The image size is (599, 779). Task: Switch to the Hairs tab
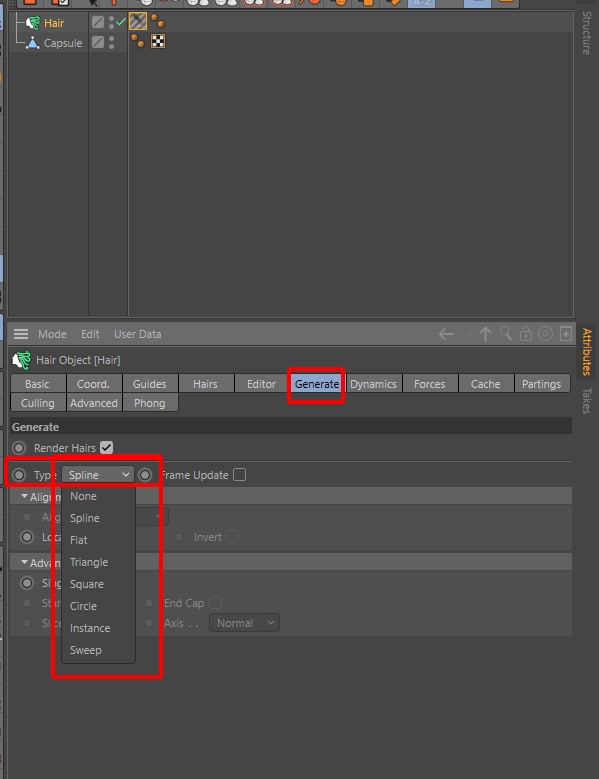point(205,384)
